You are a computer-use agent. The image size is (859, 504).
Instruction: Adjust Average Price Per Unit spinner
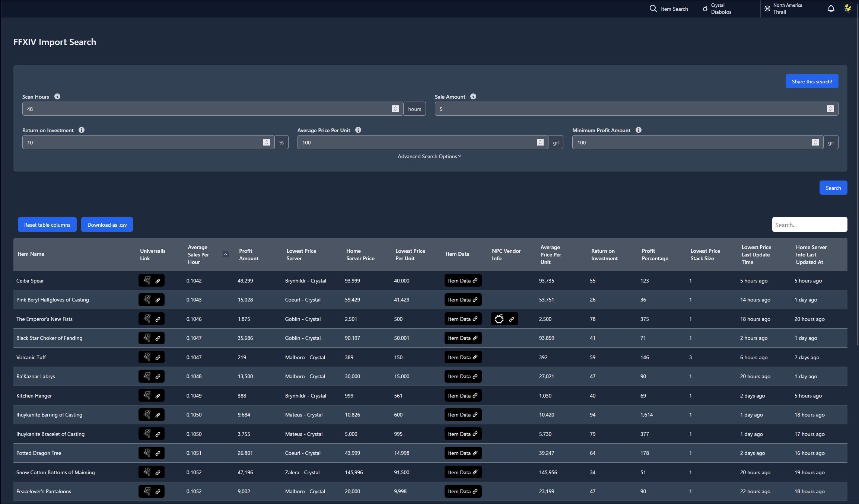click(540, 142)
